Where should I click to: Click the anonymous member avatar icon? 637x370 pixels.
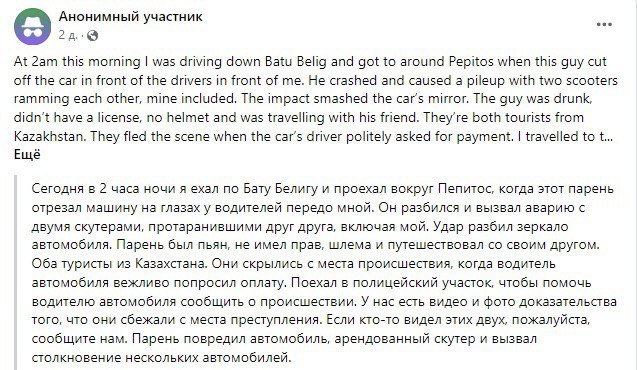tap(32, 26)
